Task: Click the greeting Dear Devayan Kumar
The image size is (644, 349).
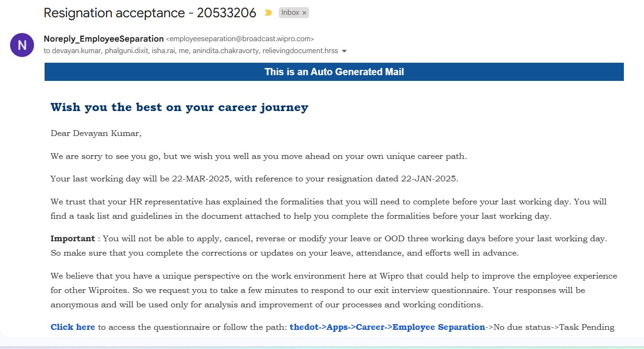Action: tap(96, 133)
